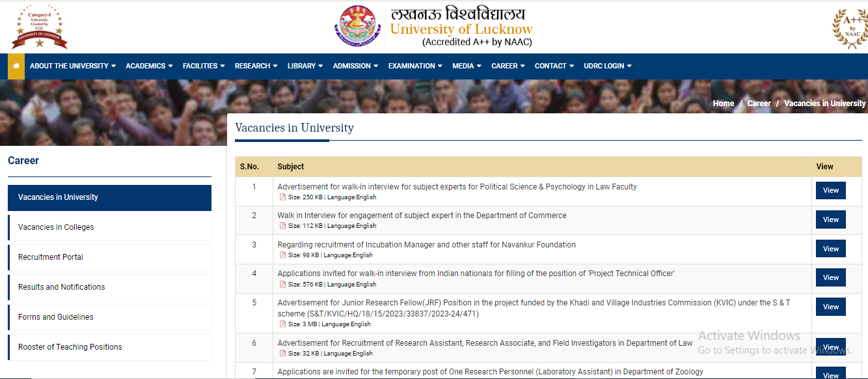Open PDF icon for Junior Research Fellow advertisement
The width and height of the screenshot is (868, 379).
click(x=283, y=324)
